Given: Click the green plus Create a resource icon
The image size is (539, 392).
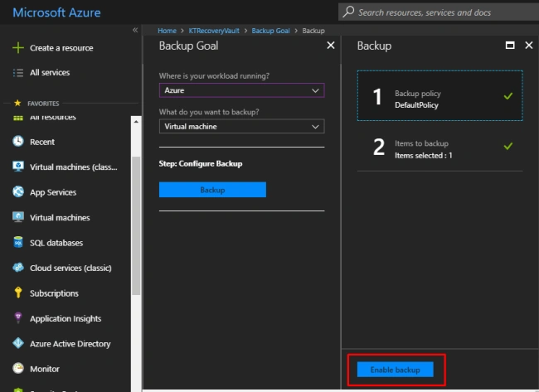Looking at the screenshot, I should [x=18, y=48].
